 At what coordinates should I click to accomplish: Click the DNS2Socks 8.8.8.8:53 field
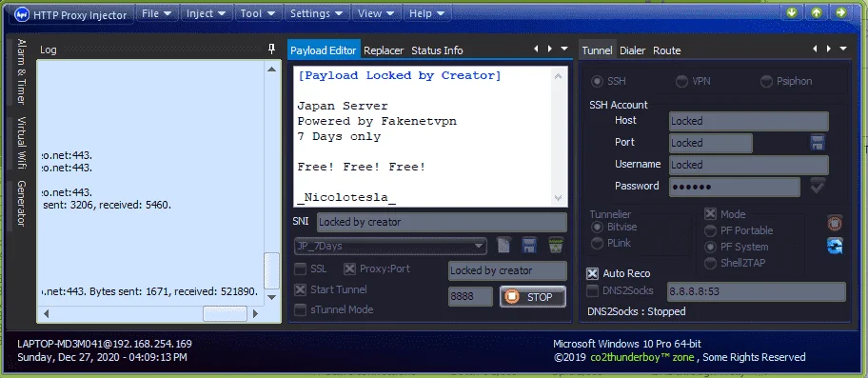tap(757, 291)
